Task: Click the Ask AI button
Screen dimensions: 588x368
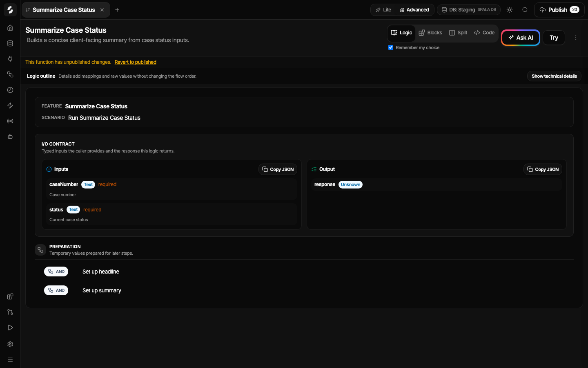Action: tap(521, 38)
